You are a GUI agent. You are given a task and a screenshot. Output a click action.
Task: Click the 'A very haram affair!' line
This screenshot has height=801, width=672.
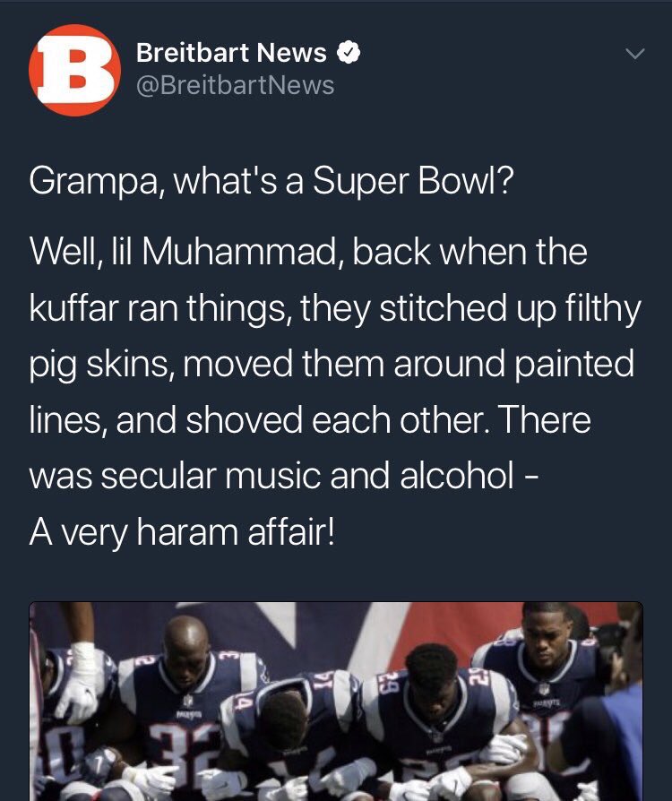click(182, 532)
